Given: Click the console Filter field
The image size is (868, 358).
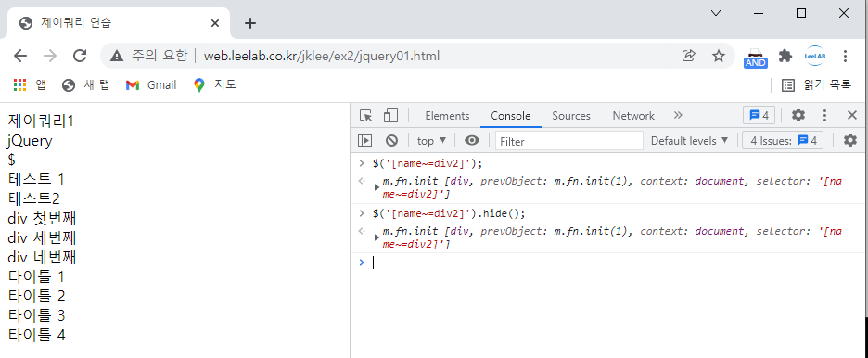Looking at the screenshot, I should point(569,141).
